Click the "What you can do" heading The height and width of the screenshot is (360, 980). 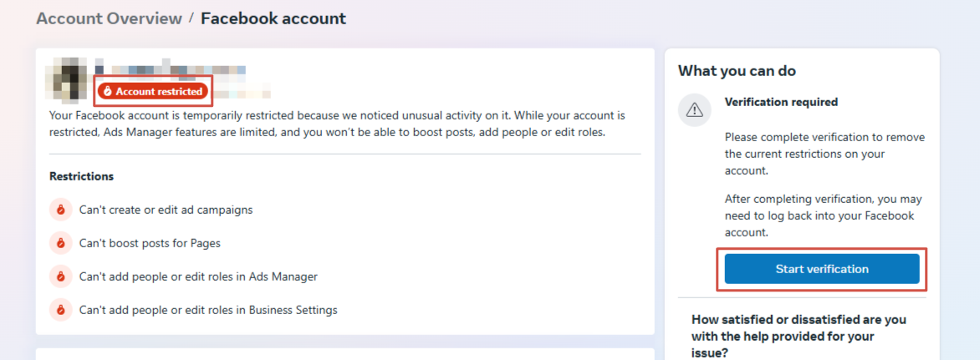click(737, 71)
